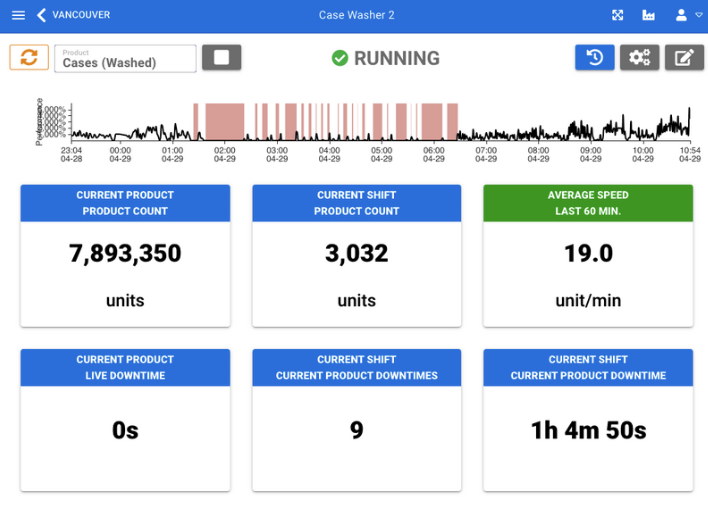Click the VANCOUVER breadcrumb label
The image size is (708, 532).
coord(81,15)
